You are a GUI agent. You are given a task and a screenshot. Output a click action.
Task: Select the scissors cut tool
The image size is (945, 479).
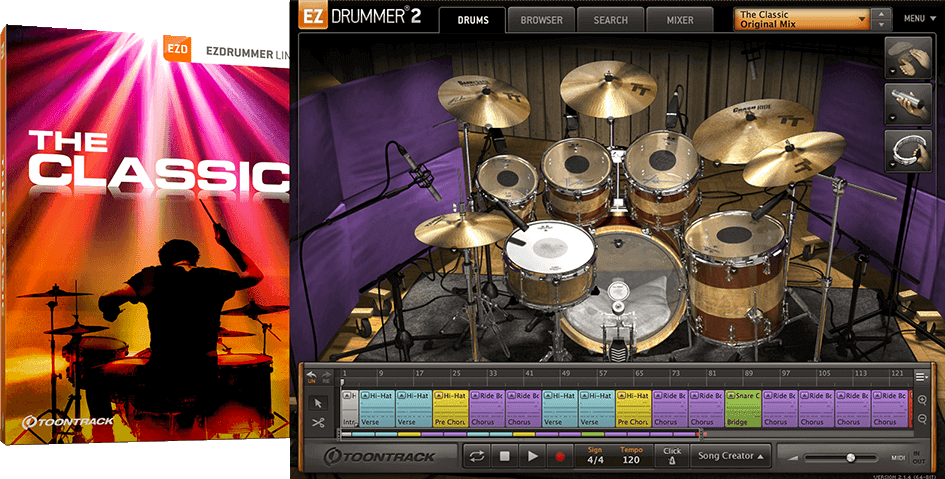319,422
